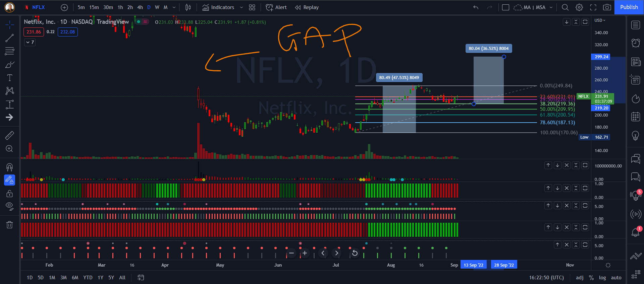The width and height of the screenshot is (644, 284).
Task: Open indicator templates grid icon
Action: tap(252, 7)
